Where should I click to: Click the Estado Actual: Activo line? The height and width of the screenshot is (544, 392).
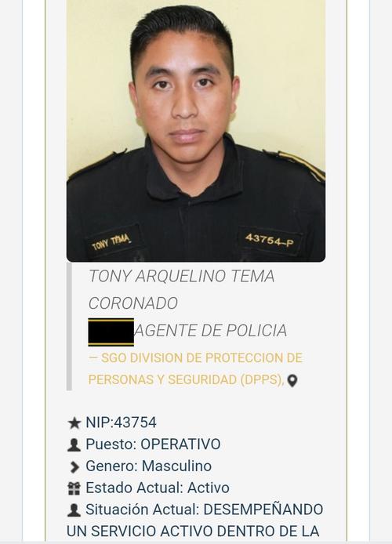click(x=158, y=488)
